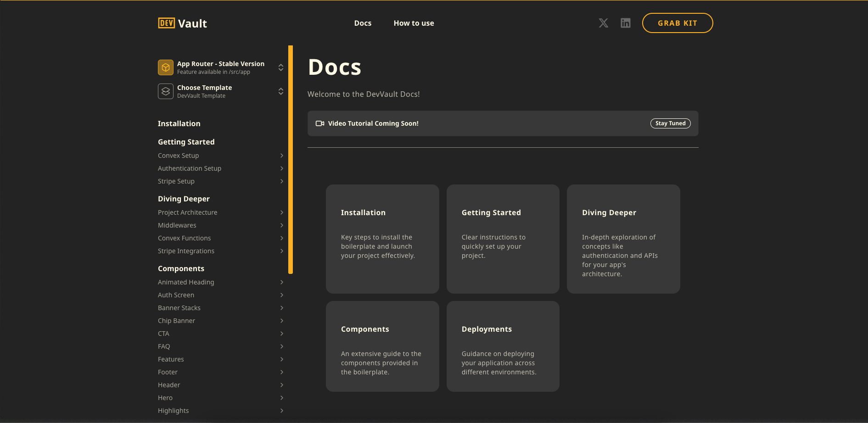Screen dimensions: 868x423
Task: Open the Installation card
Action: point(382,239)
